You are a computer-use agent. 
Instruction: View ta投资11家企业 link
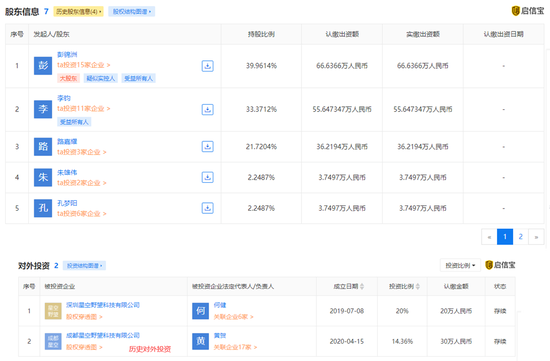pyautogui.click(x=83, y=109)
